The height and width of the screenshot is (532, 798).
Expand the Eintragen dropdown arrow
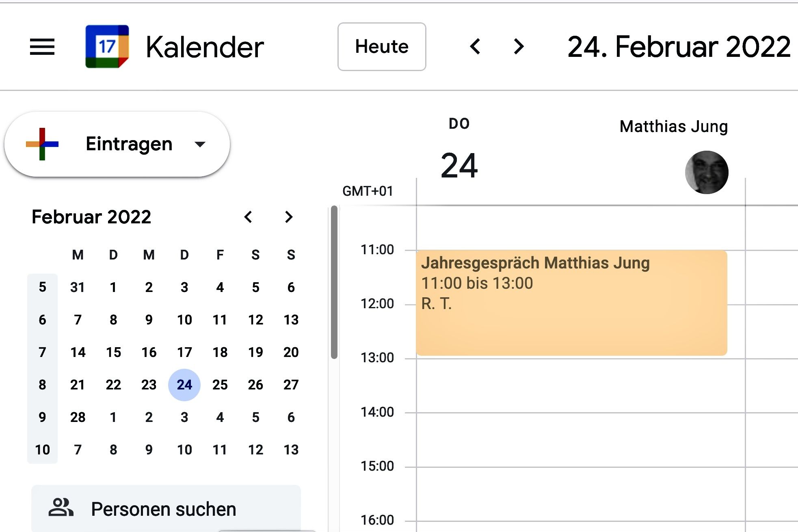pyautogui.click(x=200, y=144)
